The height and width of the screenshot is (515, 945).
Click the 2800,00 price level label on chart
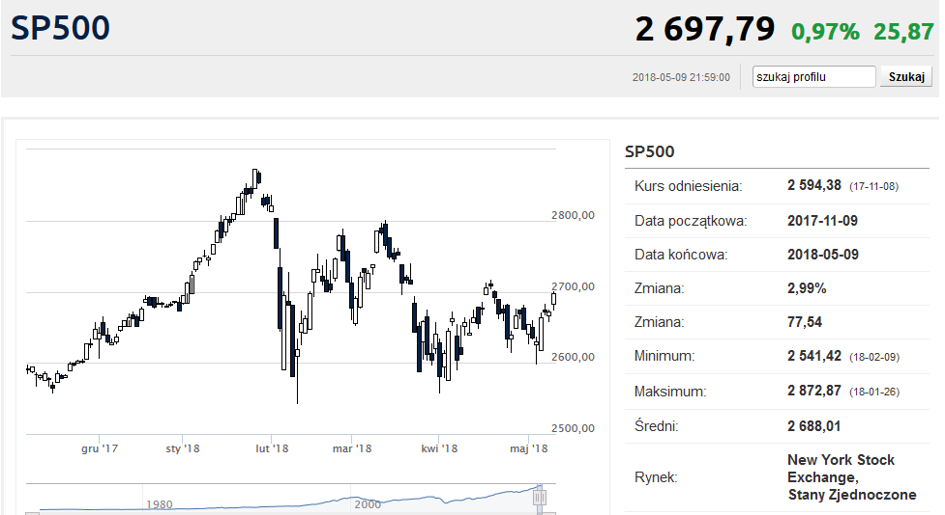click(x=573, y=214)
